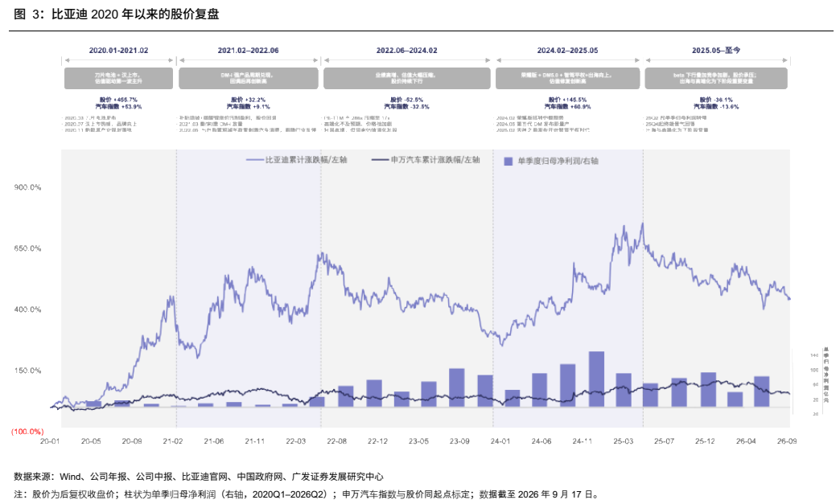This screenshot has height=504, width=840.
Task: Click the gray summary box under 2020.01-2021.02
Action: 118,78
